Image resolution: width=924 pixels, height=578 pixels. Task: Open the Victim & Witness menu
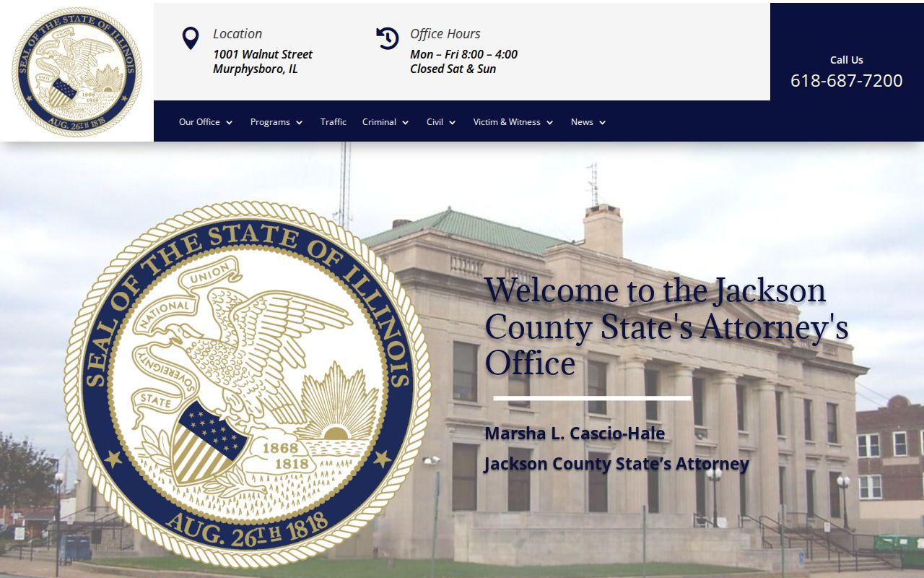pyautogui.click(x=513, y=122)
